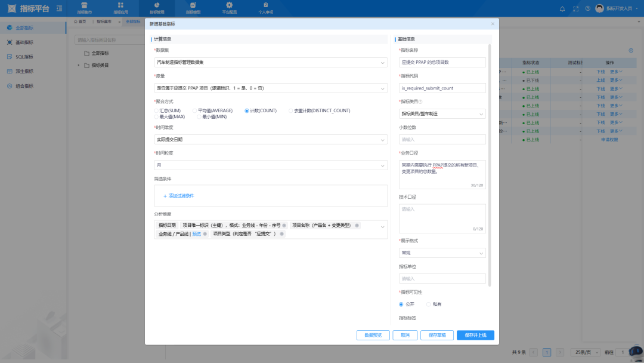Click the fullscreen icon in header
644x363 pixels.
pos(575,8)
